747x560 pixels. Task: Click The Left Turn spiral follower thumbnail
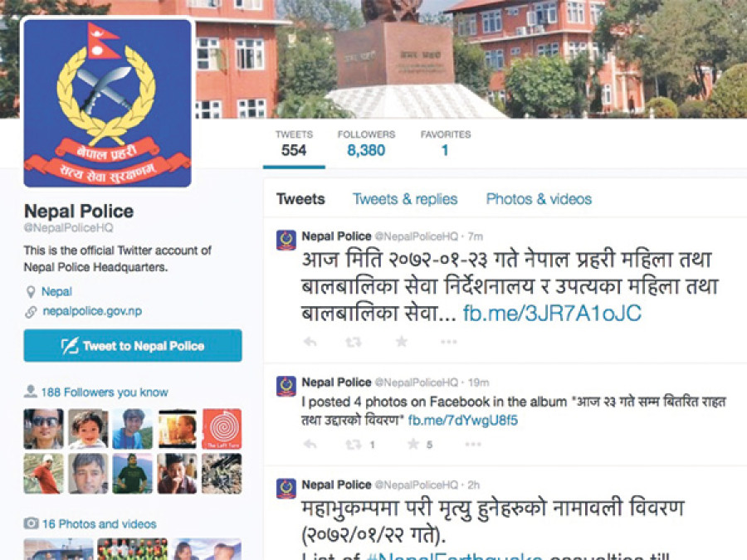pos(222,429)
